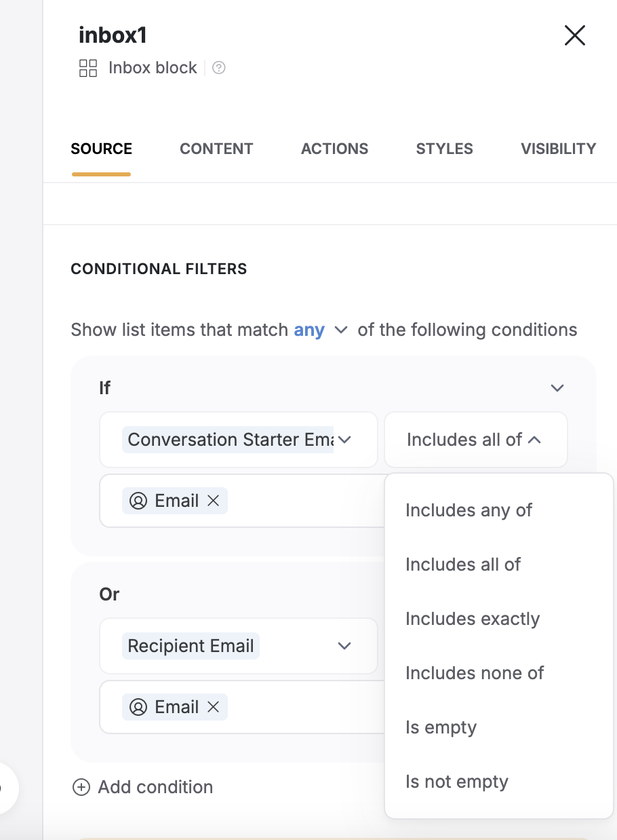This screenshot has height=840, width=617.
Task: Pick the 'Is not empty' operator
Action: [457, 782]
